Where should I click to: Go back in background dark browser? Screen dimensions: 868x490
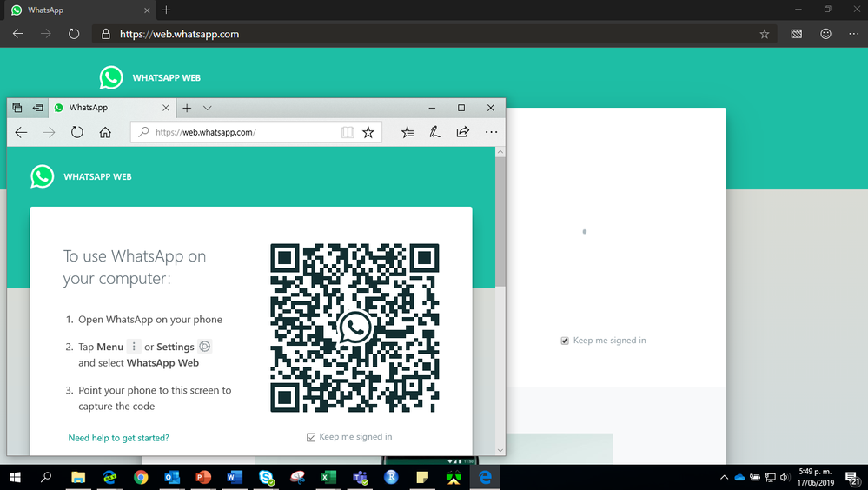17,34
